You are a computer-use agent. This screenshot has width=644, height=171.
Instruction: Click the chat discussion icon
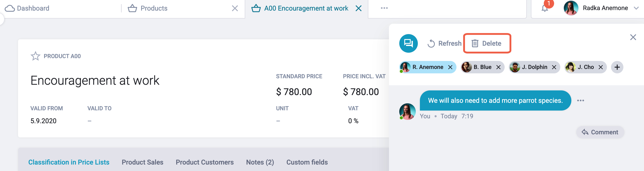[x=408, y=43]
